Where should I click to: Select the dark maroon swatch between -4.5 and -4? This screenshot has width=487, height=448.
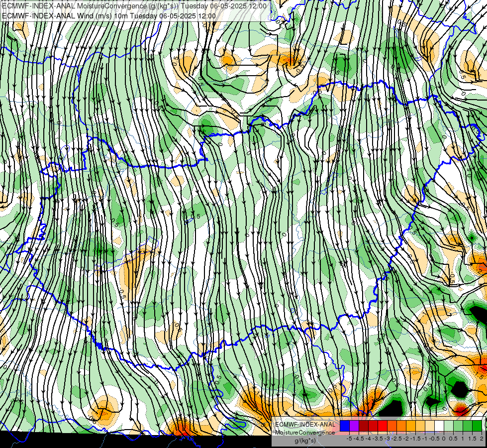(364, 426)
